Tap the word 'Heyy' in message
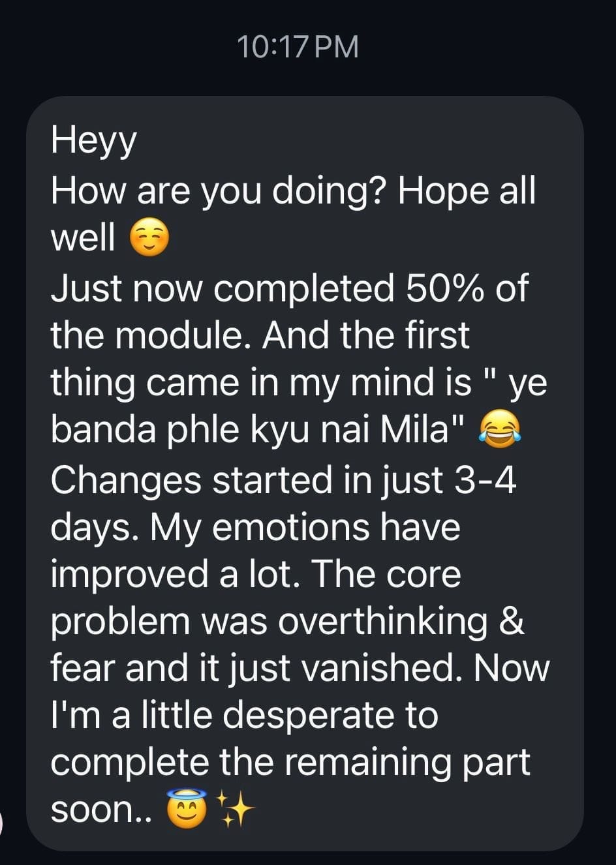616x865 pixels. click(94, 142)
